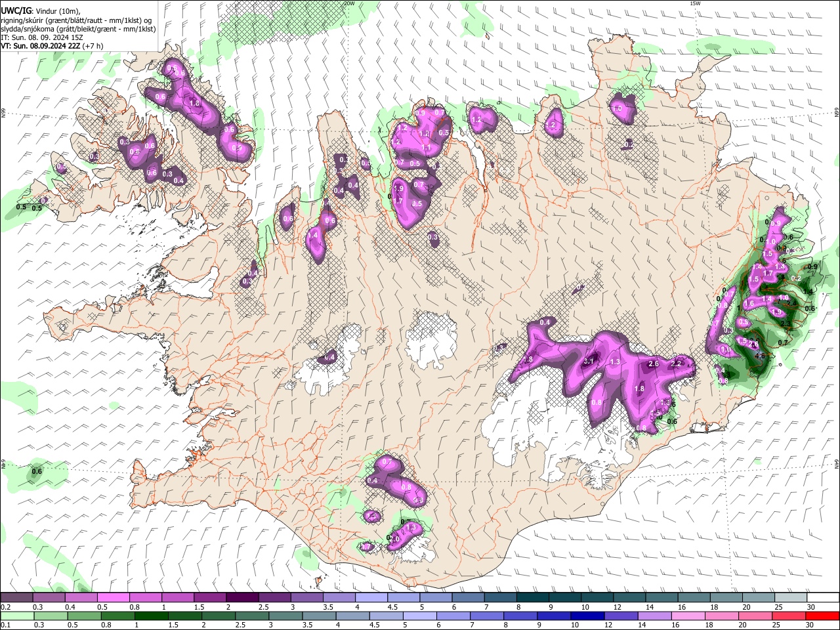Select lower legend swatch labeled 9
The width and height of the screenshot is (840, 630).
click(554, 616)
